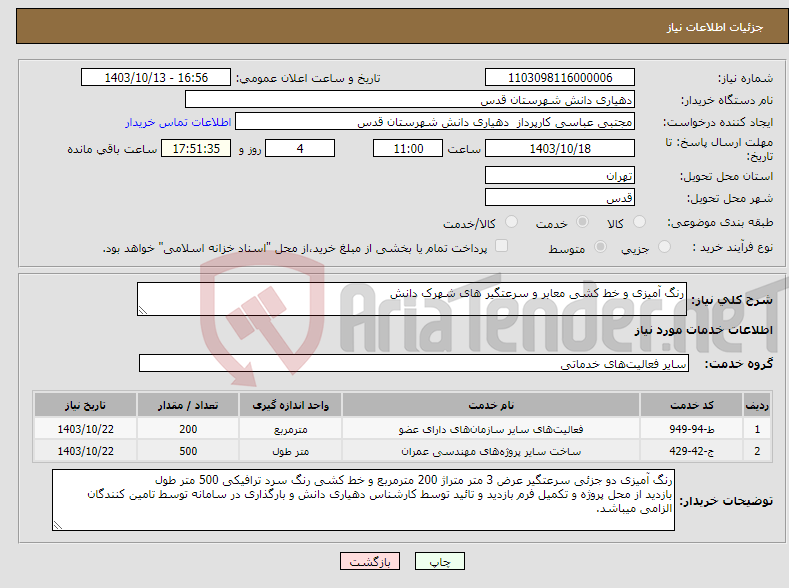The width and height of the screenshot is (789, 588).
Task: Toggle the اسناد خزانه اسلامی payment checkbox
Action: pyautogui.click(x=501, y=246)
